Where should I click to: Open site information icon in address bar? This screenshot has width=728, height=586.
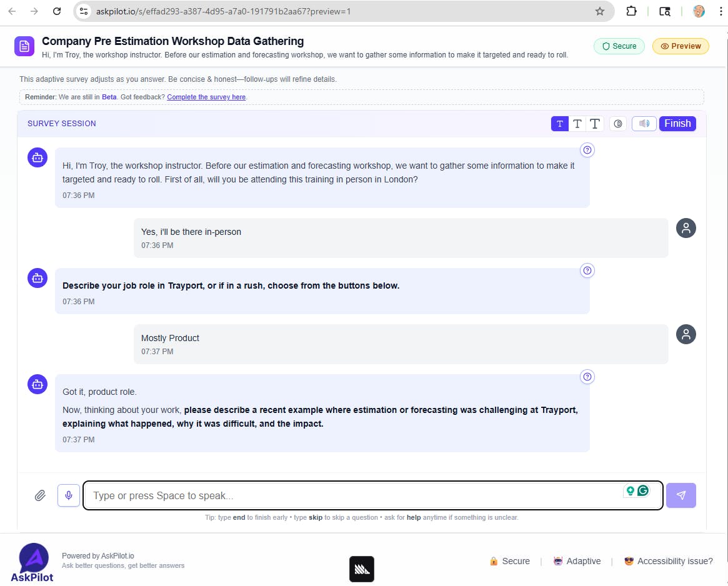[84, 11]
